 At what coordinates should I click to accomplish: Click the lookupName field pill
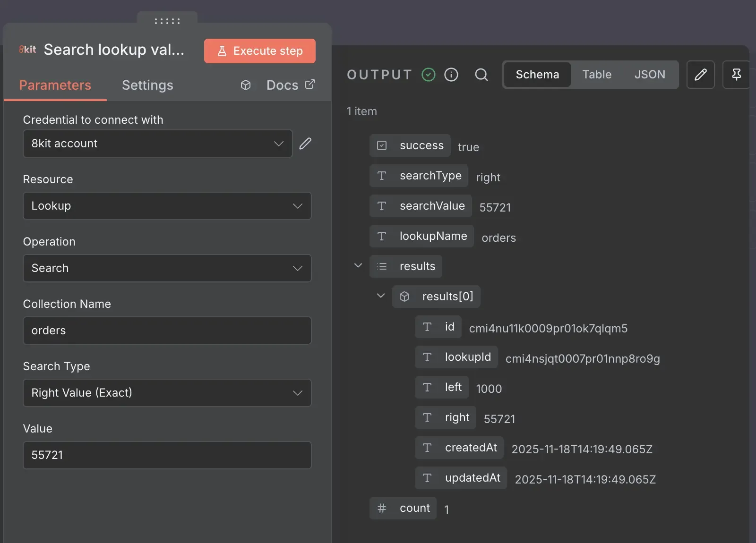point(421,236)
